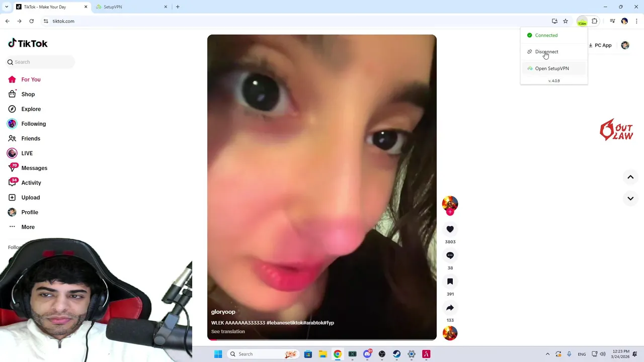The image size is (644, 362).
Task: Click the PC App download button
Action: click(600, 45)
